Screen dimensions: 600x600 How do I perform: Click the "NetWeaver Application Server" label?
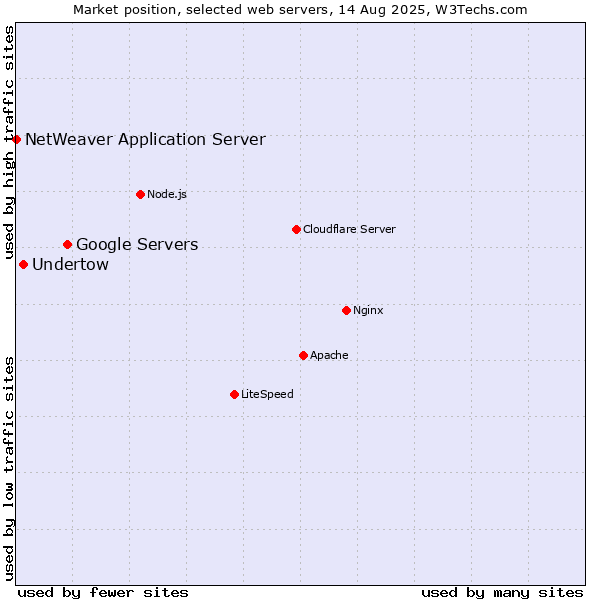145,140
